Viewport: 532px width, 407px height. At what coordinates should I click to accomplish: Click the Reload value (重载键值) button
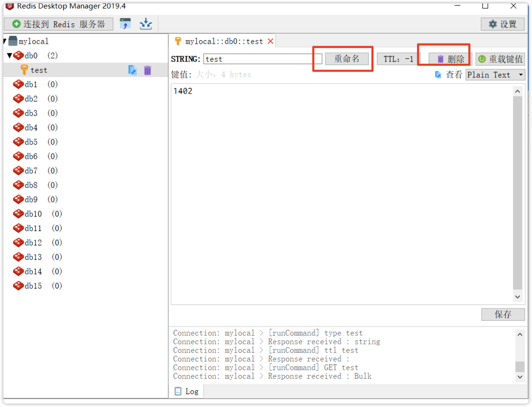(500, 59)
